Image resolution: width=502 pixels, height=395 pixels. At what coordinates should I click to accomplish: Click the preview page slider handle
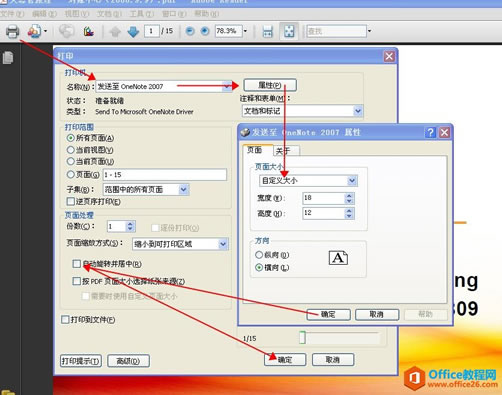coord(302,337)
